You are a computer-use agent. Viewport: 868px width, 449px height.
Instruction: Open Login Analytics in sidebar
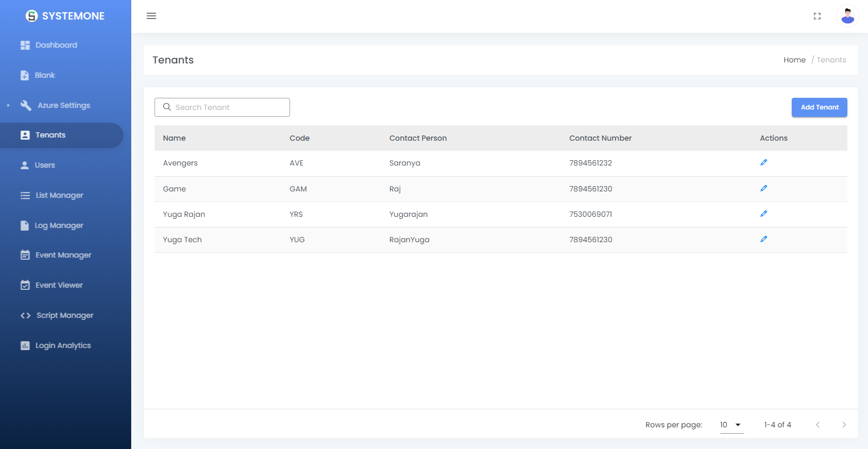pos(63,345)
